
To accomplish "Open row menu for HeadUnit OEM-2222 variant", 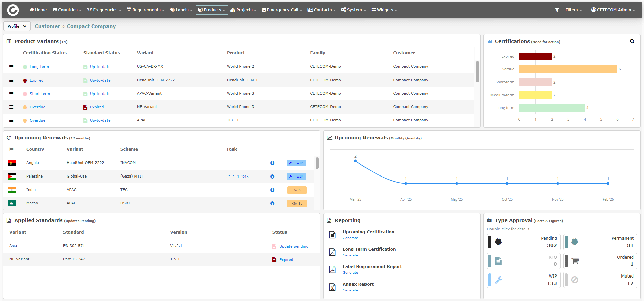I will [11, 80].
